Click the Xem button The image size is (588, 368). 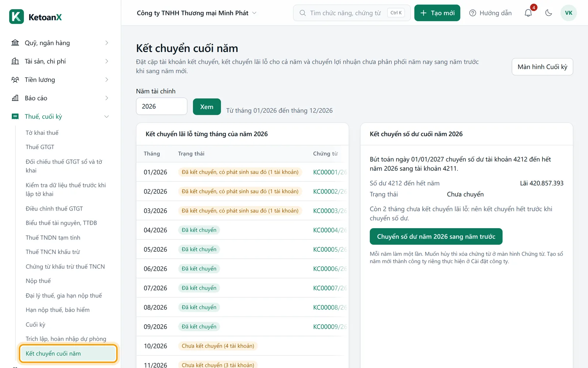[207, 107]
